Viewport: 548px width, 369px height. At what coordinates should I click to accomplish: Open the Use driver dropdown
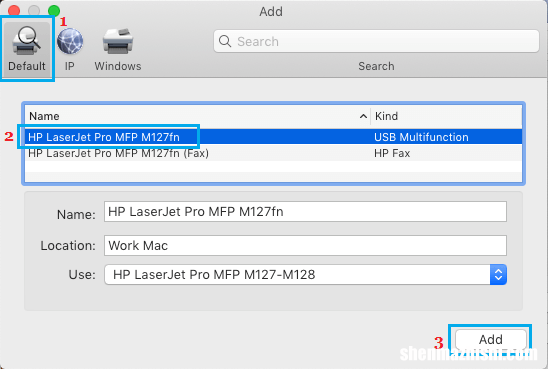(x=305, y=274)
